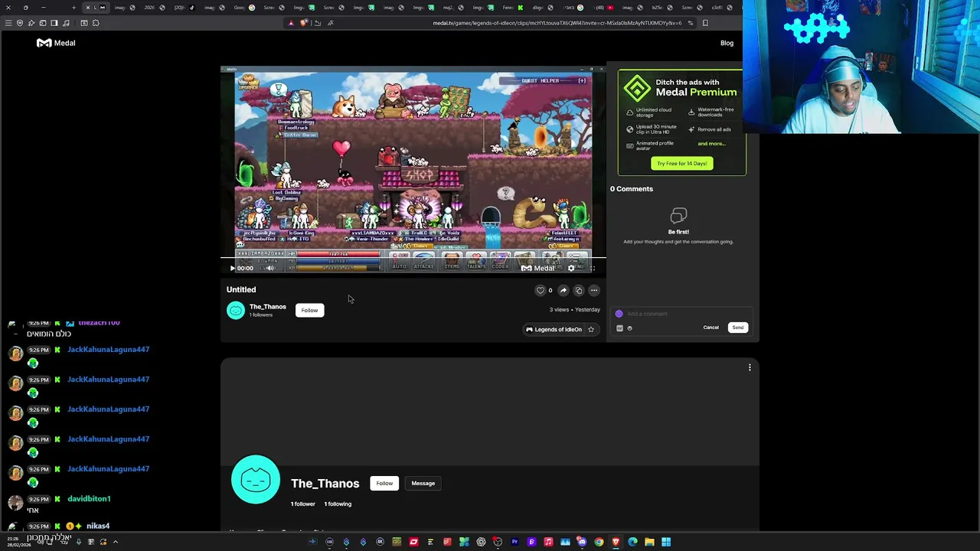Follow The_Thanos below the video title
This screenshot has height=551, width=980.
point(309,310)
